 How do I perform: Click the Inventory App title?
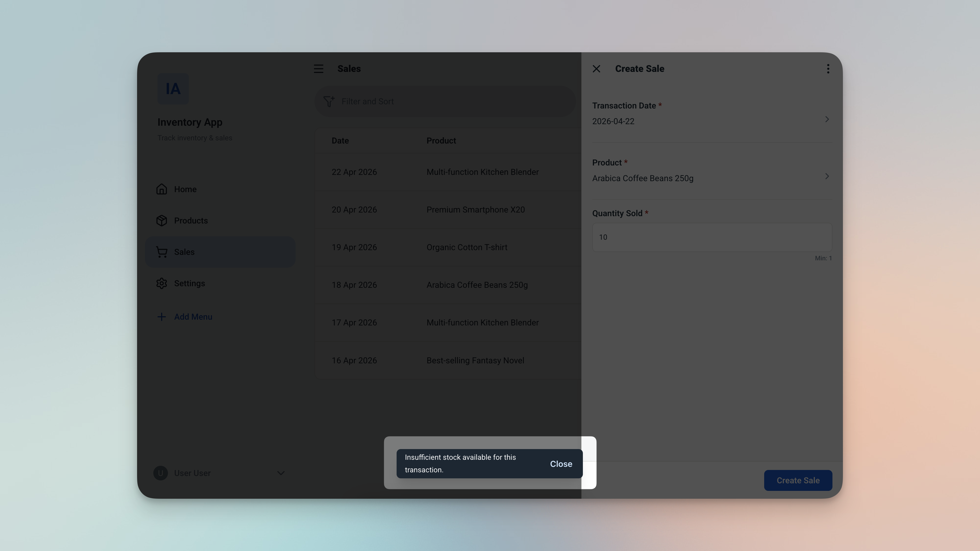(x=190, y=122)
